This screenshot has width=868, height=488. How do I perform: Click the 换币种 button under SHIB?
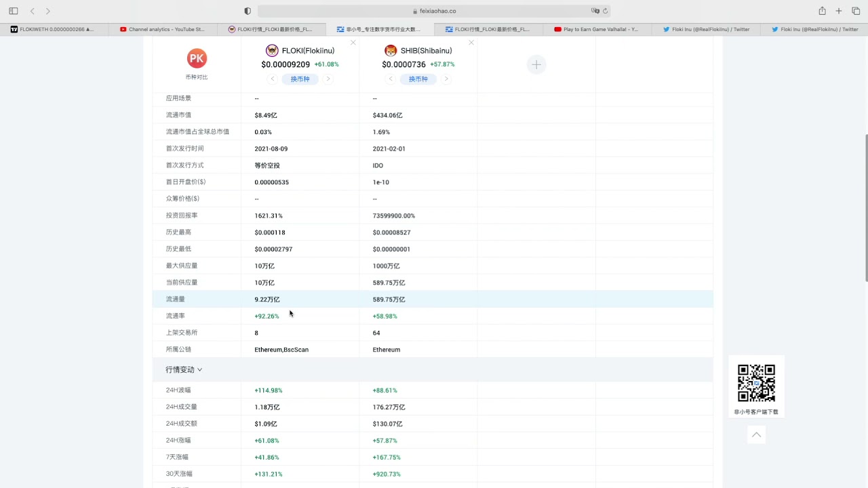[418, 79]
